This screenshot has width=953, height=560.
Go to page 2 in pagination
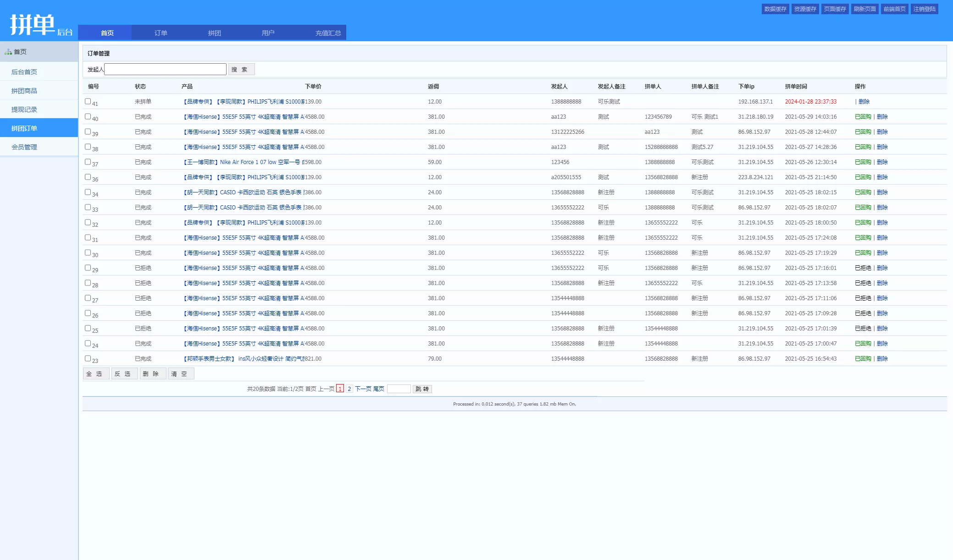(x=349, y=389)
